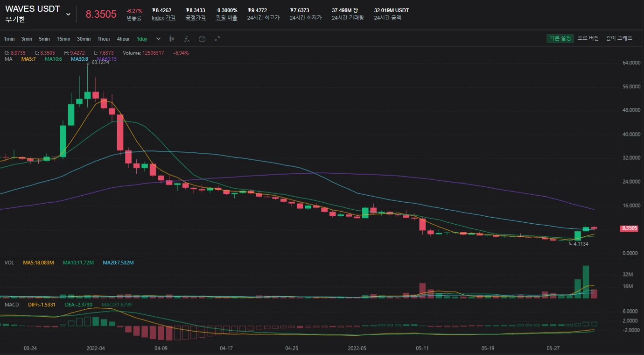Click the VOL MA20:7.532M value

pyautogui.click(x=118, y=263)
